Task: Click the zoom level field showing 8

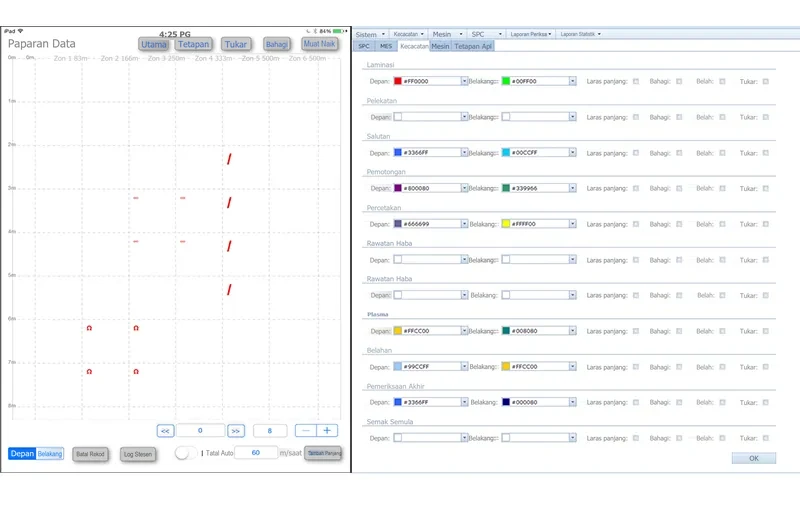Action: coord(270,430)
